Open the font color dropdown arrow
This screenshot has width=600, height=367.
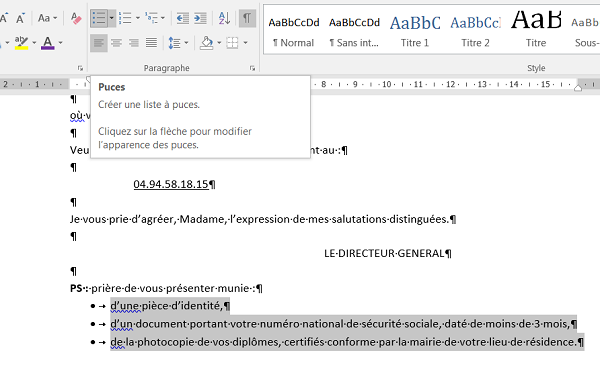[x=60, y=42]
